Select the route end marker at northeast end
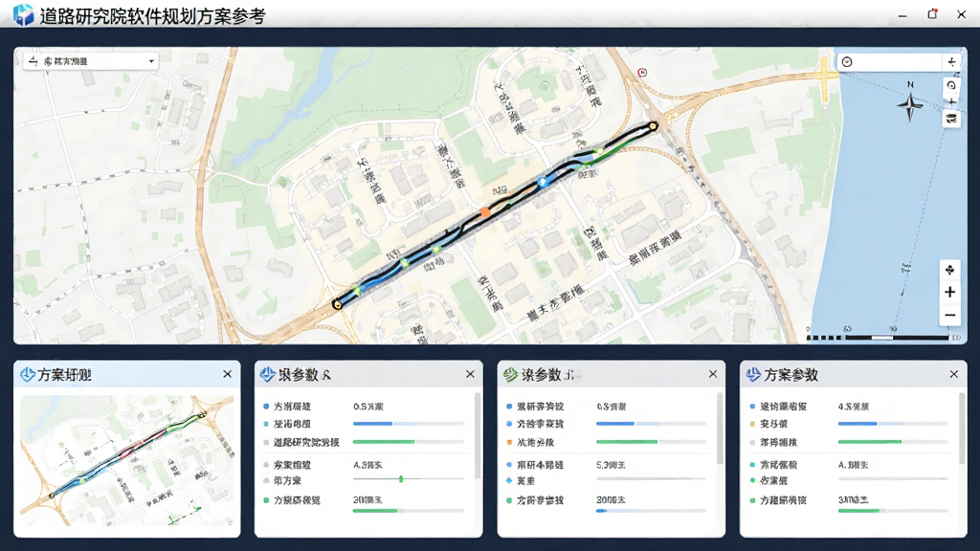The image size is (980, 551). pyautogui.click(x=653, y=126)
